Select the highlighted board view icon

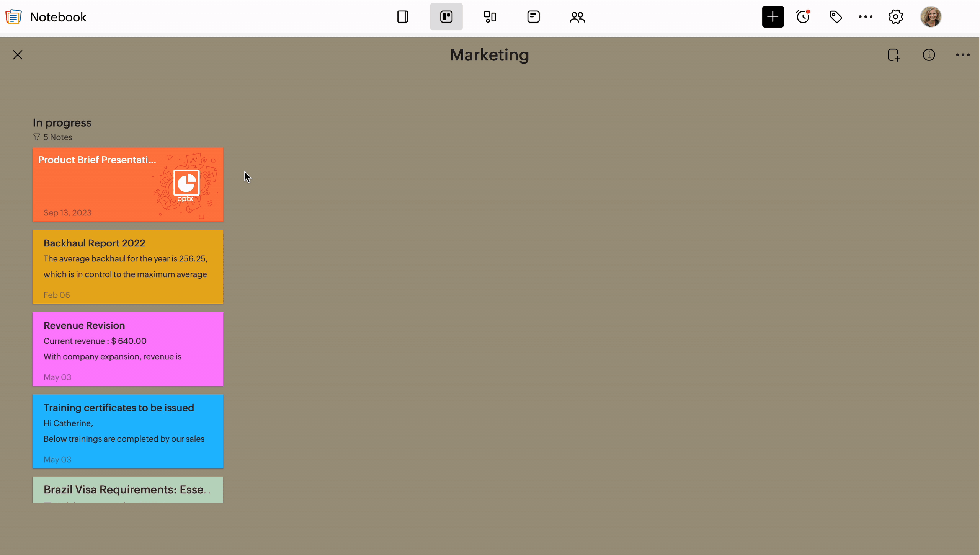[x=446, y=17]
